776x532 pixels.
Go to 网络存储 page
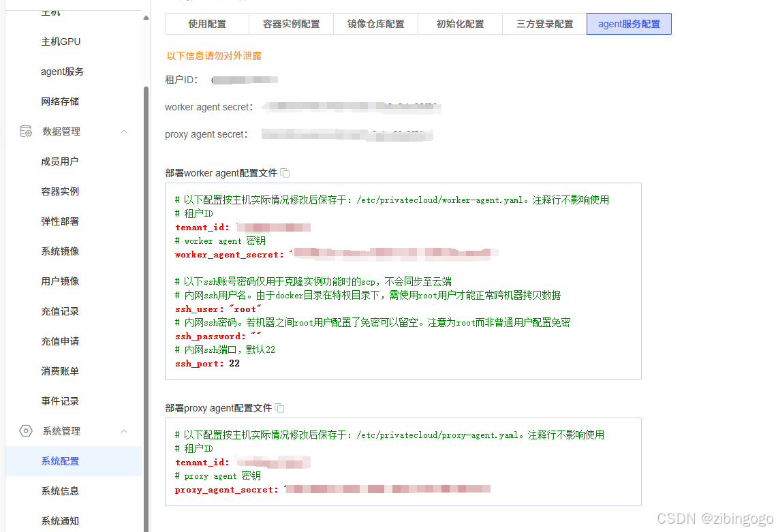(x=60, y=101)
